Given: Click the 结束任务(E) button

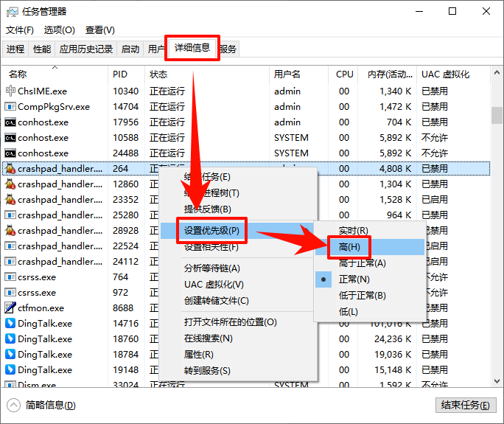Looking at the screenshot, I should [x=466, y=405].
